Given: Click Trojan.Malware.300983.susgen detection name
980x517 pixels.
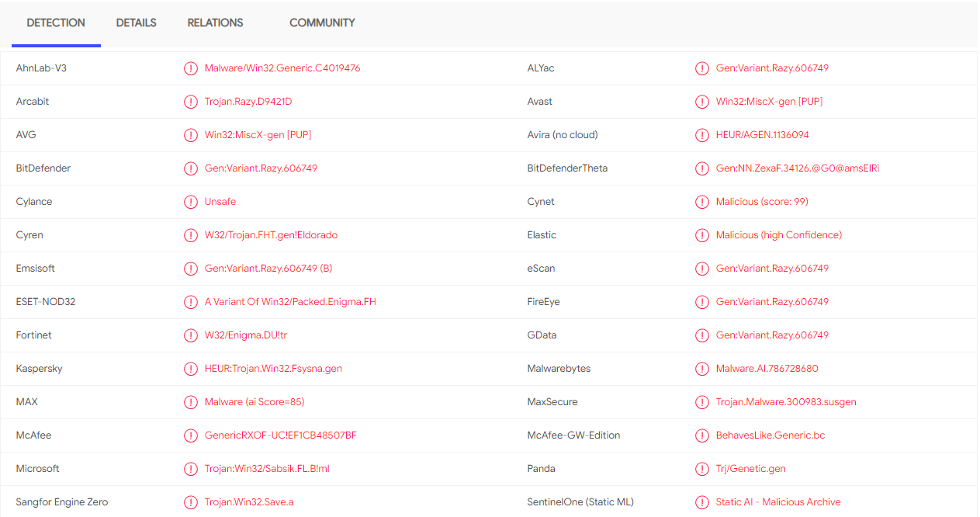Looking at the screenshot, I should [x=786, y=402].
